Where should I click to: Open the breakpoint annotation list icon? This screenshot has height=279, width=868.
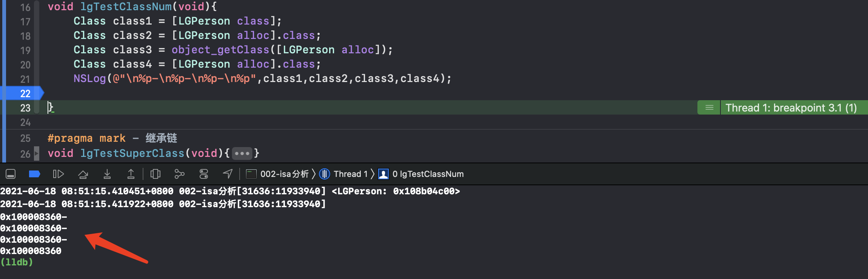(x=709, y=108)
